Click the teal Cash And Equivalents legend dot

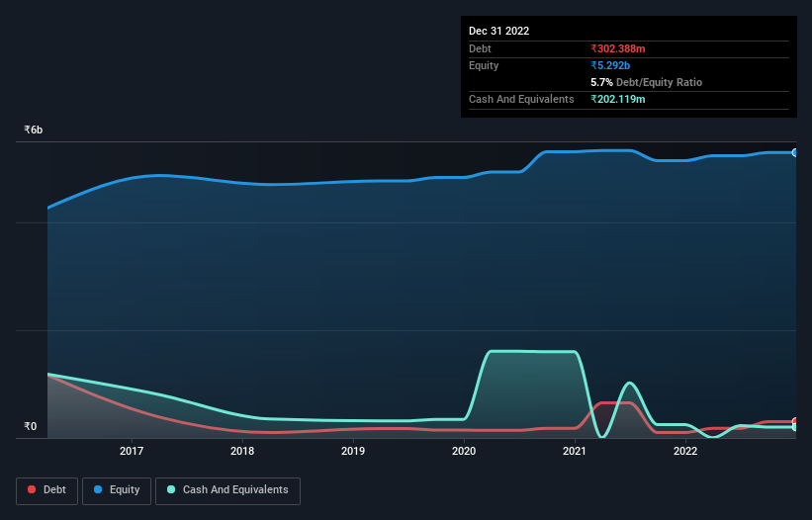coord(171,489)
